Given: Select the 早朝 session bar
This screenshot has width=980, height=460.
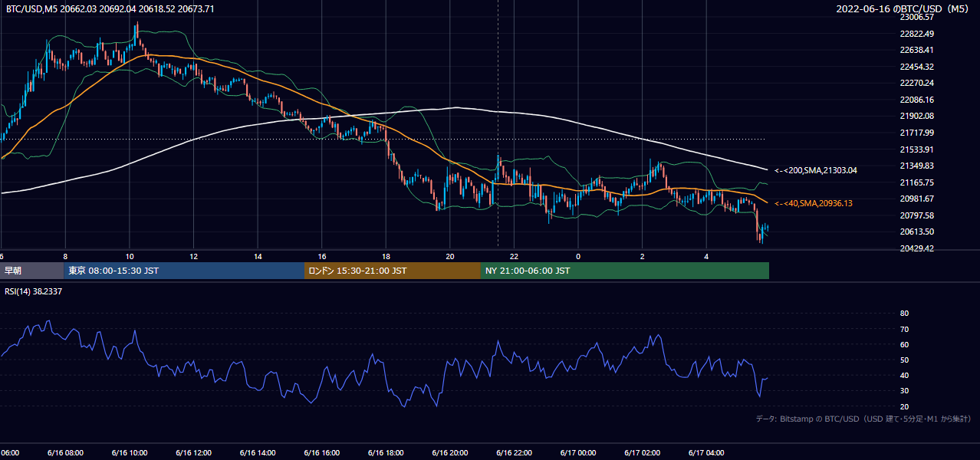Looking at the screenshot, I should coord(32,271).
